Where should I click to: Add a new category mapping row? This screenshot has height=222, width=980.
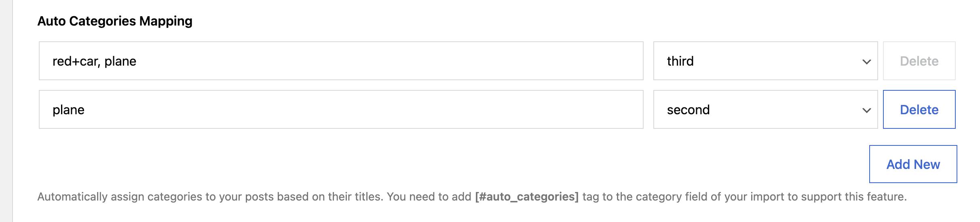913,164
